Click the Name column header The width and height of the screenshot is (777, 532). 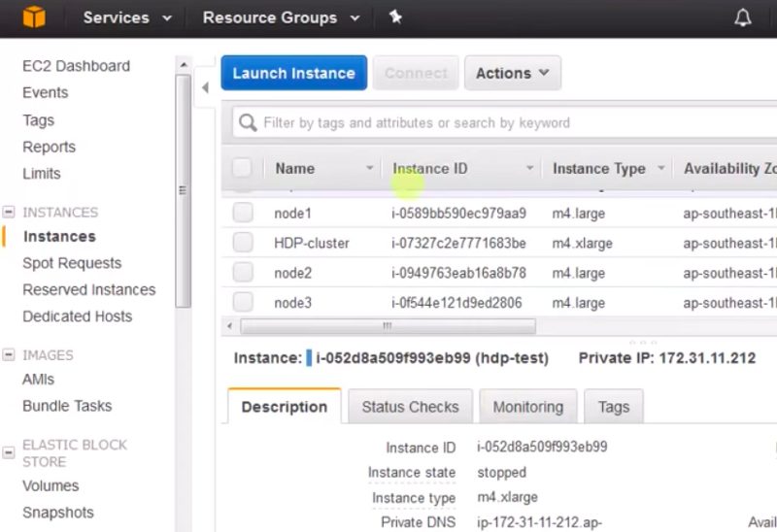295,168
